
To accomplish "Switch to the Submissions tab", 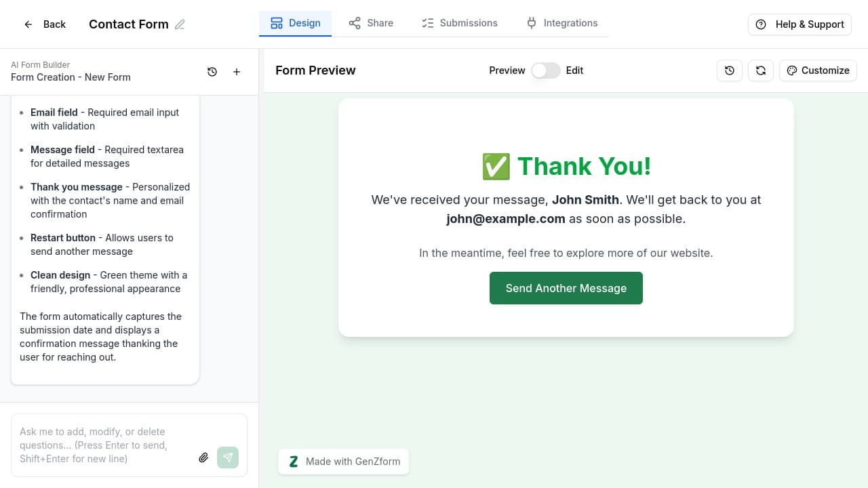I will point(459,22).
